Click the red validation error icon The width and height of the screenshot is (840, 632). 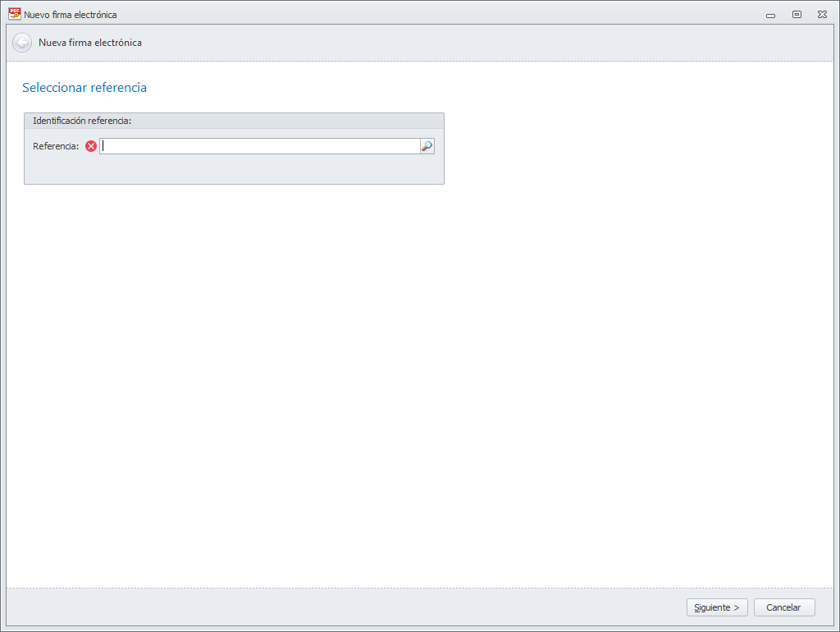click(x=91, y=146)
